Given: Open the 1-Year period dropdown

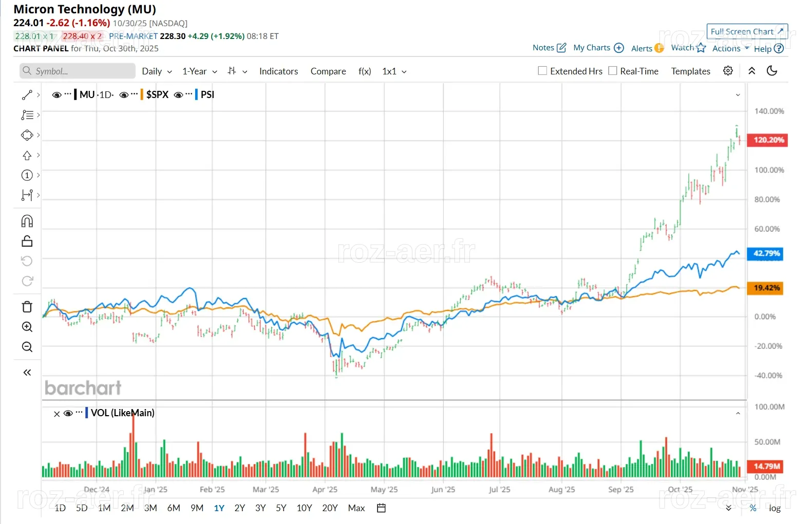Looking at the screenshot, I should pos(200,71).
